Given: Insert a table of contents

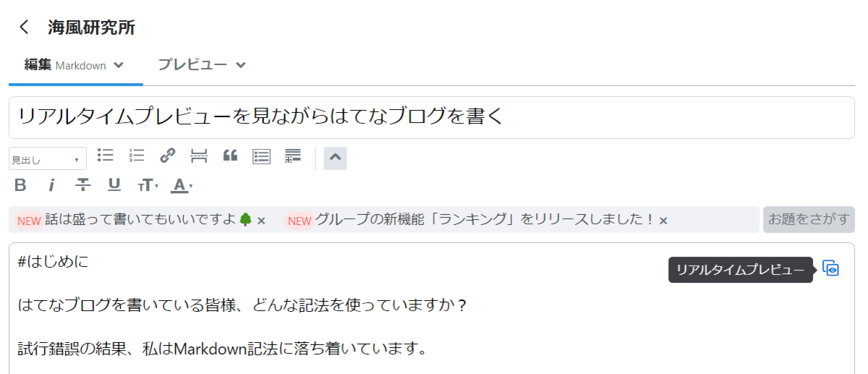Looking at the screenshot, I should [x=261, y=156].
